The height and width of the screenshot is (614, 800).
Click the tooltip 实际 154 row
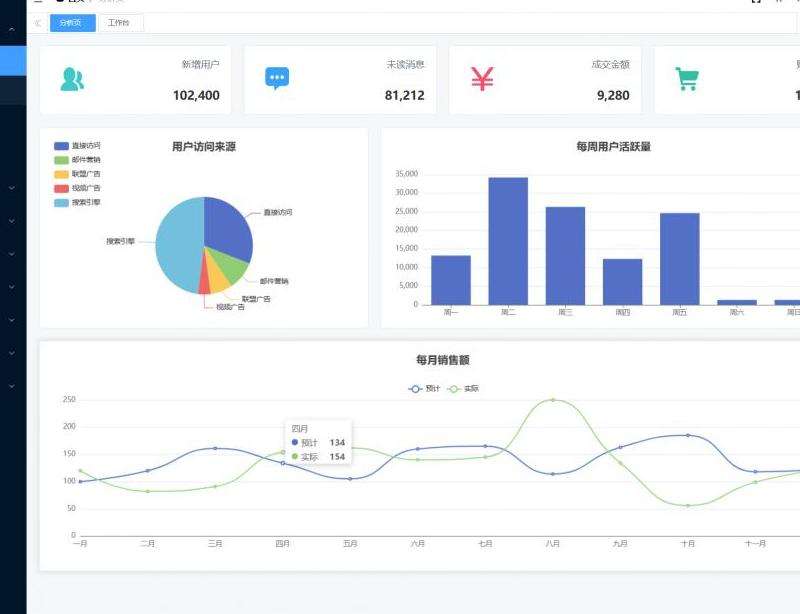(318, 457)
